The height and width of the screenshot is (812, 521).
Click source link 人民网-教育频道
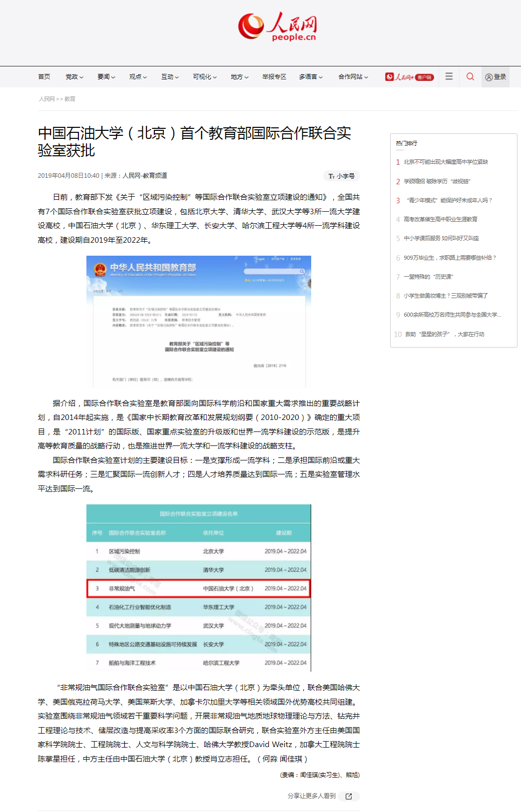(145, 176)
